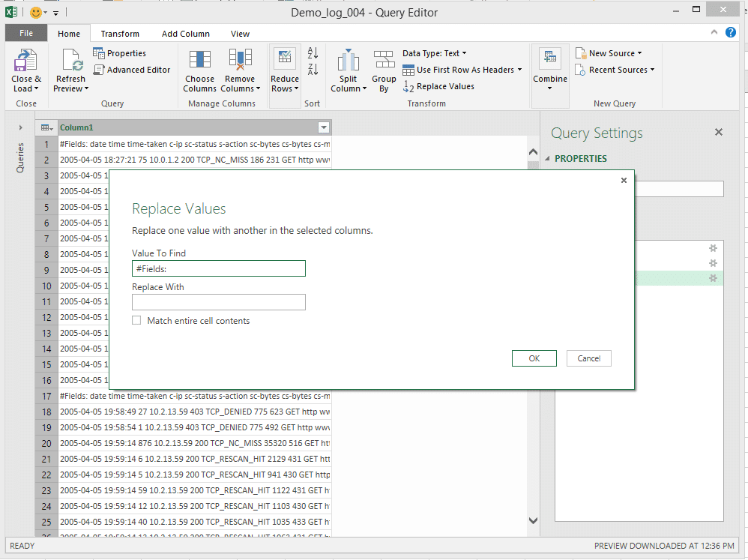
Task: Sort descending Z to A
Action: (x=313, y=69)
